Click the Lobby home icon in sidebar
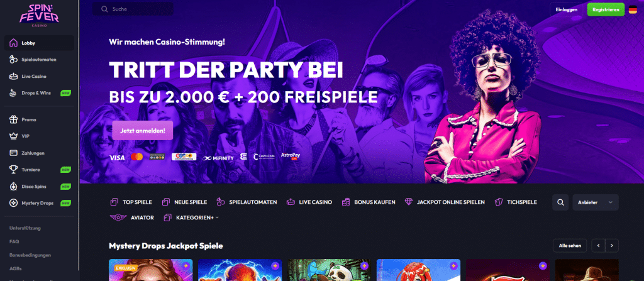The width and height of the screenshot is (644, 281). click(x=14, y=43)
